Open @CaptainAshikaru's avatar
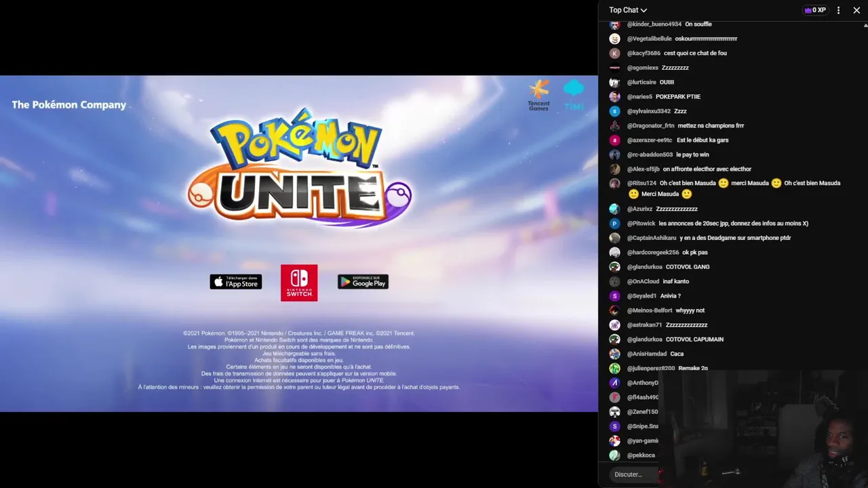 [x=614, y=238]
